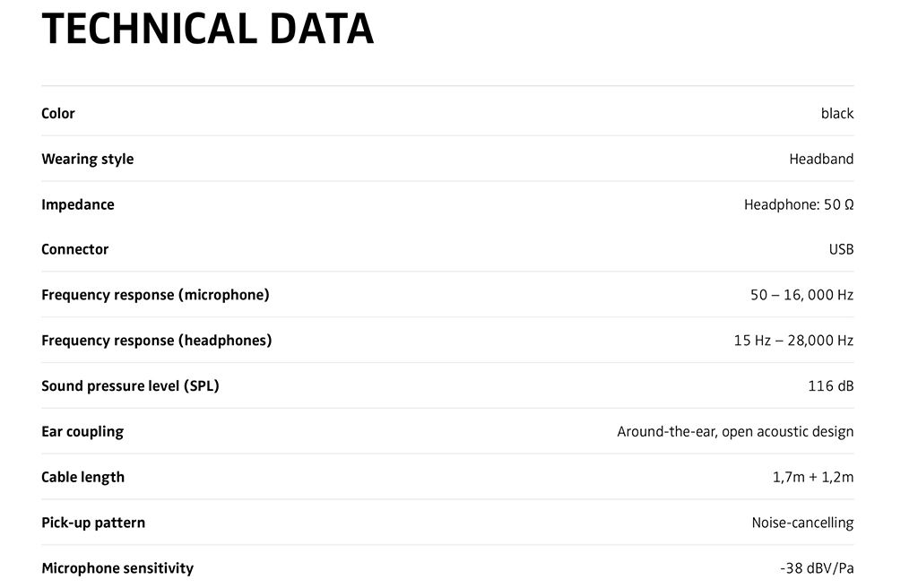
Task: Select the Ear coupling label
Action: (82, 432)
